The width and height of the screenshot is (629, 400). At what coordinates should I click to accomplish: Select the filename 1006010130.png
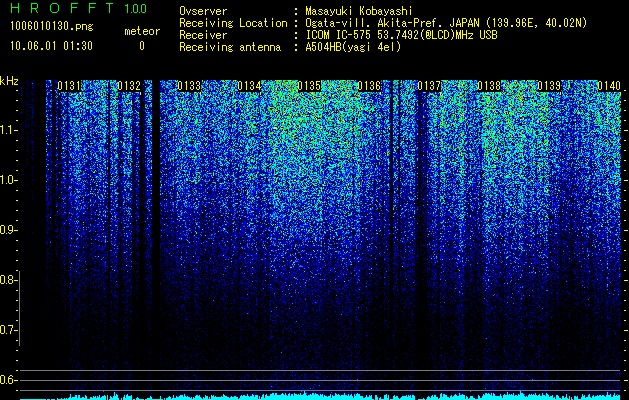52,27
